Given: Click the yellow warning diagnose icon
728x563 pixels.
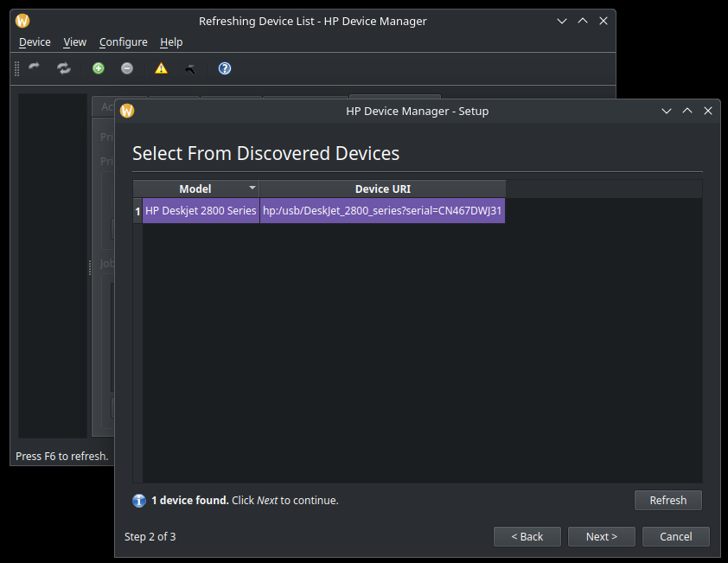Looking at the screenshot, I should click(x=161, y=68).
